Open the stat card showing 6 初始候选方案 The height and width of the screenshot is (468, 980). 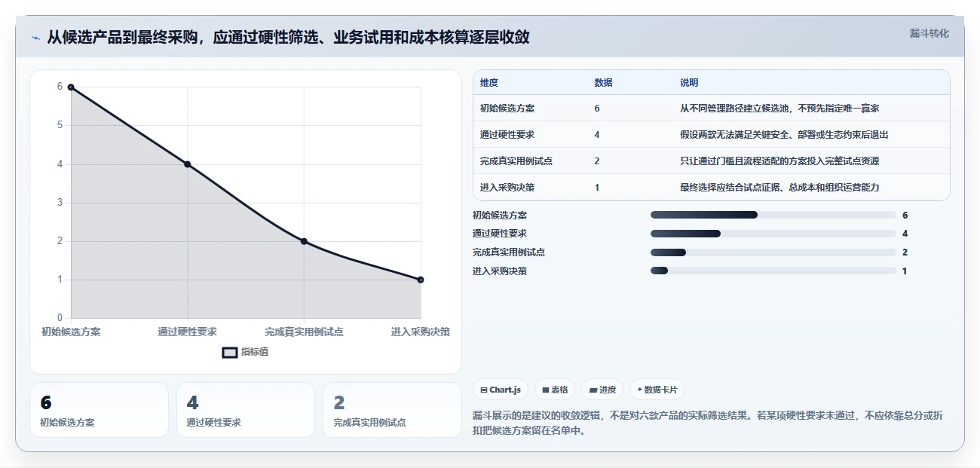[99, 410]
